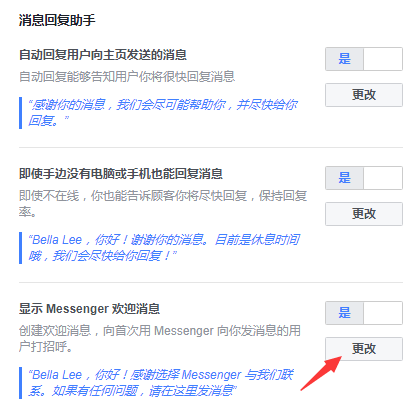415x410 pixels.
Task: Click heading 显示 Messenger 欢迎消息
Action: [x=89, y=309]
